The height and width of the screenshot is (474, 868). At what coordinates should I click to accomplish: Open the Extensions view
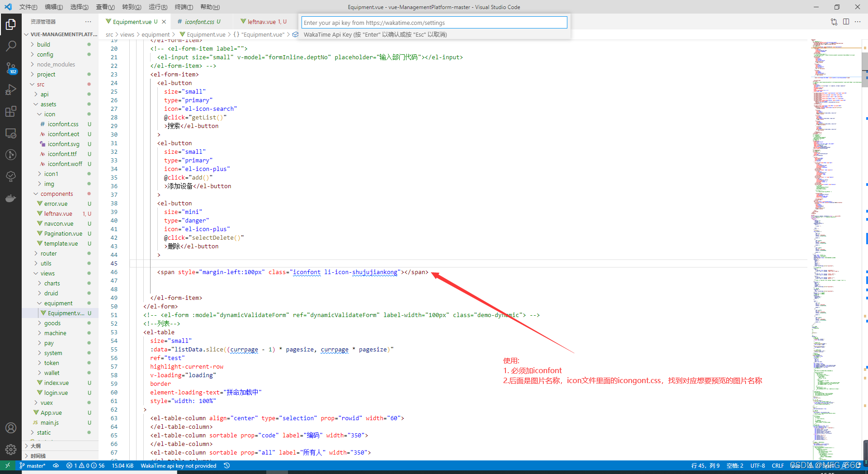point(11,111)
